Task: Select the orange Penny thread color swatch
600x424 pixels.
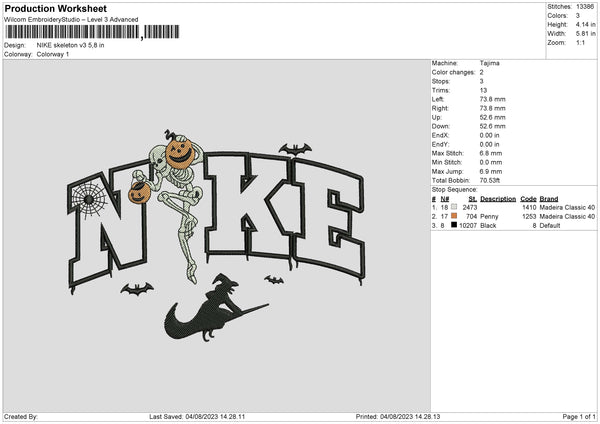Action: click(454, 216)
